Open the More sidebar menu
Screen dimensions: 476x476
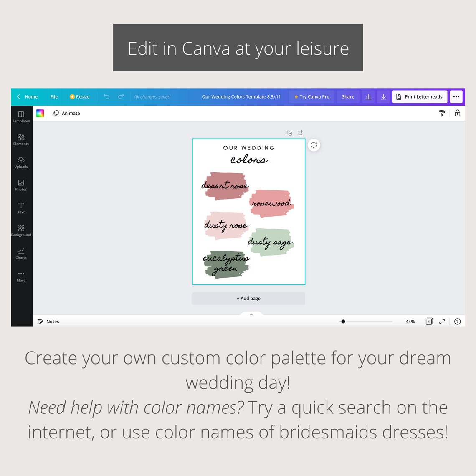pyautogui.click(x=21, y=276)
